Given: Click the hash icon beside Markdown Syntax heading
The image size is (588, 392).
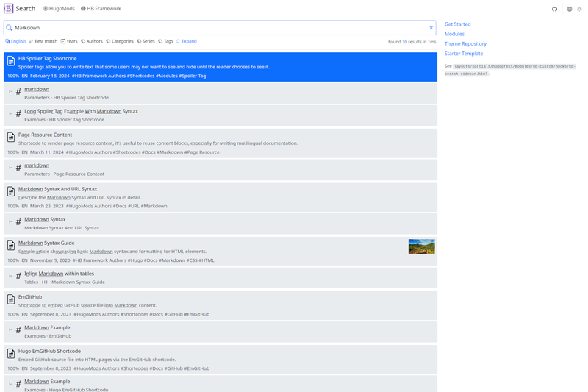Looking at the screenshot, I should [x=18, y=221].
